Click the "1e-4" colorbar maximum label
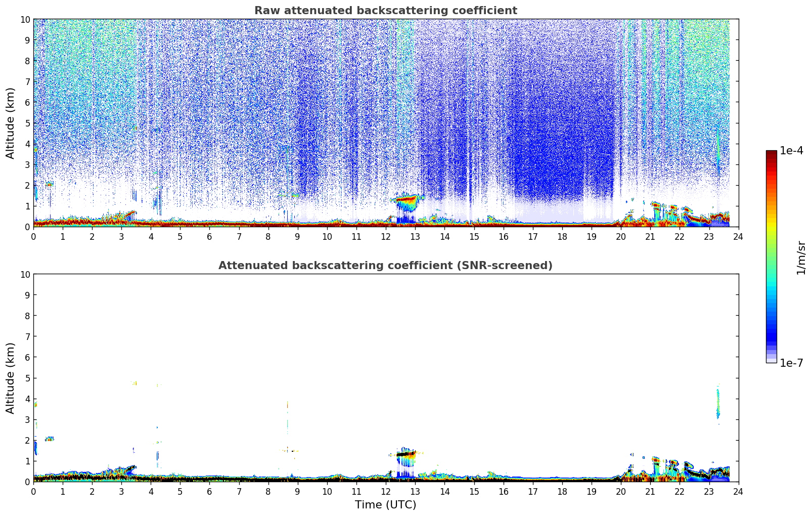This screenshot has height=516, width=812. point(791,151)
